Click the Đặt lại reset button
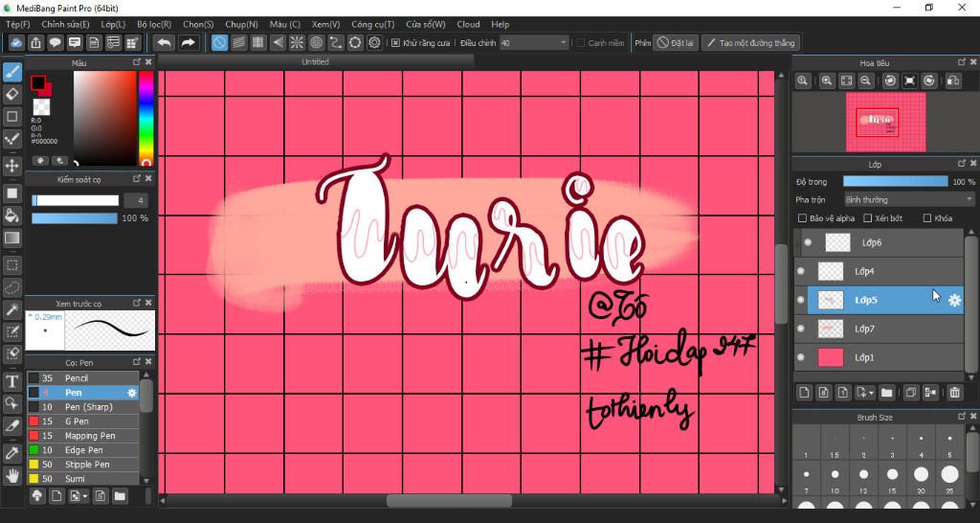 click(675, 43)
